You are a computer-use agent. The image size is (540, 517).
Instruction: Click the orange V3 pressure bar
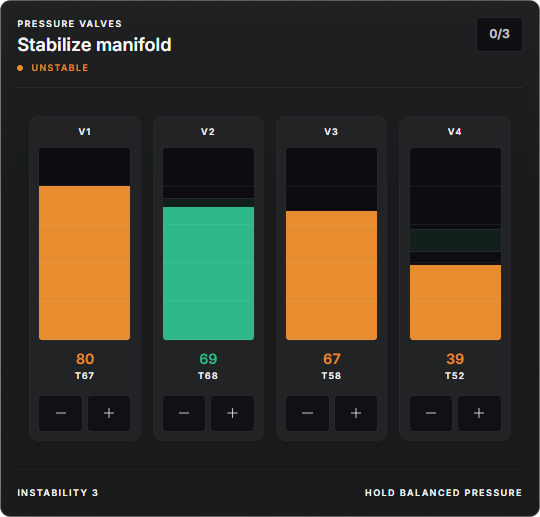point(331,276)
